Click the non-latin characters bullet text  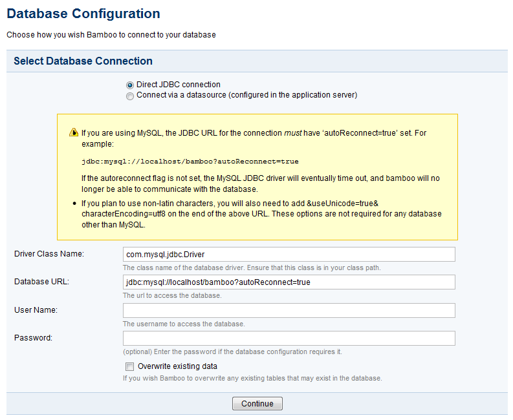261,214
